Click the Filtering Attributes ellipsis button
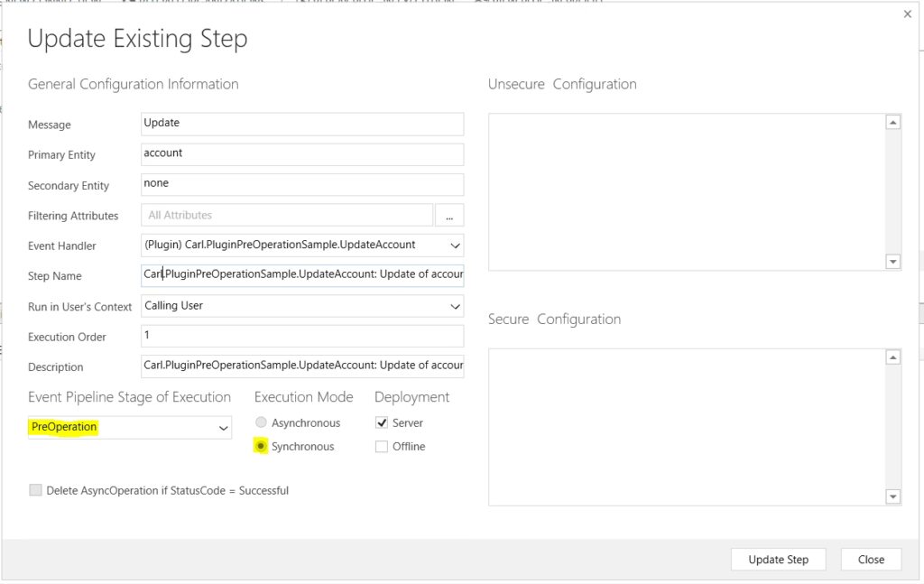 448,215
